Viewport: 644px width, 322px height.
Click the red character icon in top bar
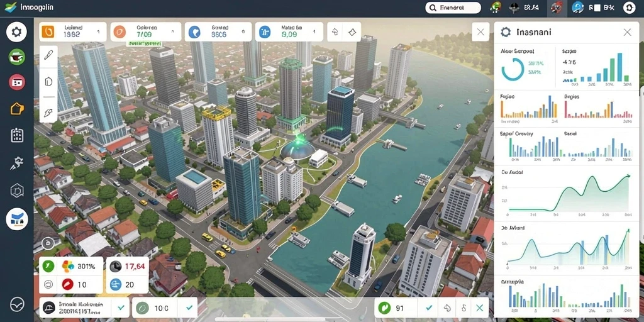tap(557, 8)
